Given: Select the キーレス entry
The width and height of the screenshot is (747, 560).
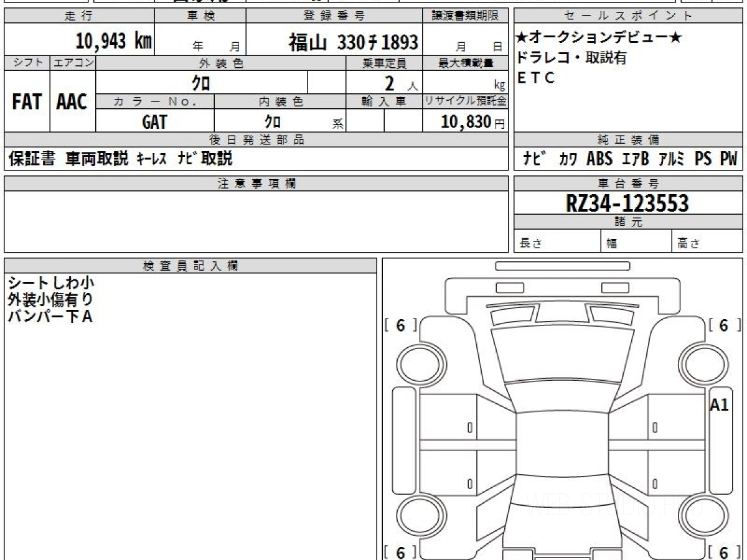Looking at the screenshot, I should [151, 159].
